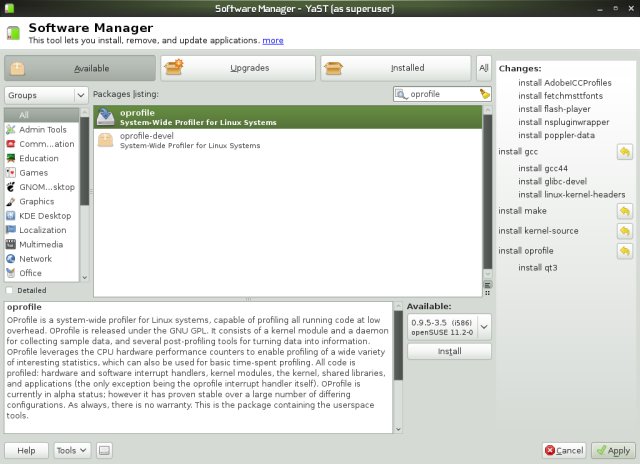Click install qt3 in Changes
The height and width of the screenshot is (464, 640).
(538, 268)
